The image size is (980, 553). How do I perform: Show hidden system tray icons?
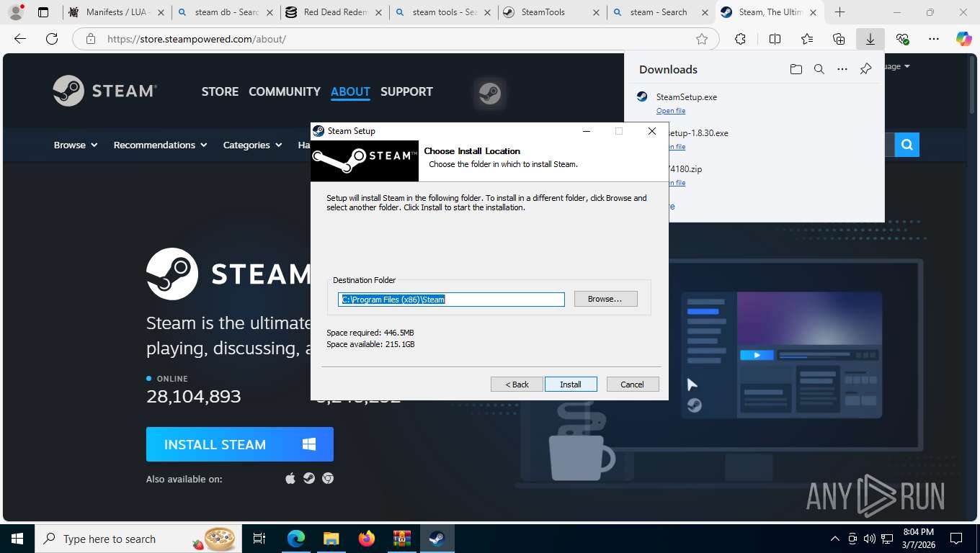pos(835,539)
